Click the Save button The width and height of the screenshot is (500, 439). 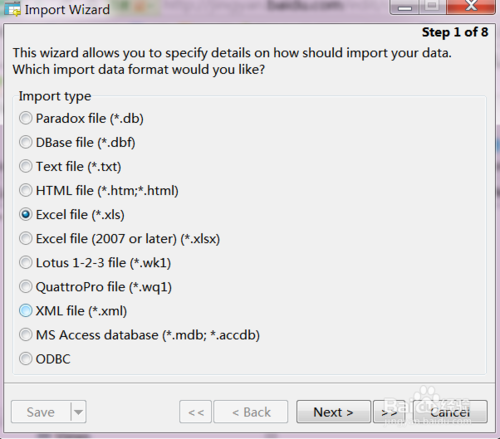[41, 412]
